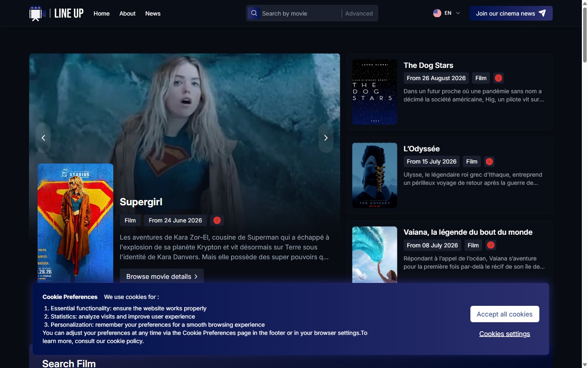
Task: Click scrollbar down arrow
Action: (585, 364)
